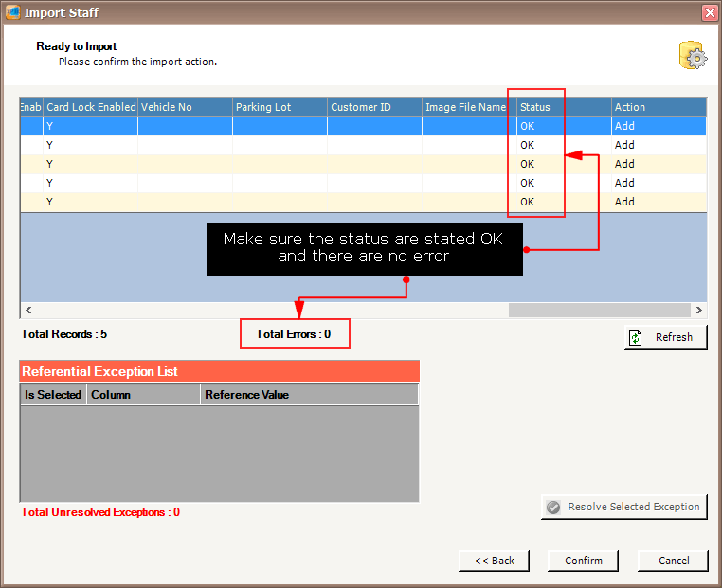Click the green refresh icon
This screenshot has width=722, height=588.
tap(637, 337)
